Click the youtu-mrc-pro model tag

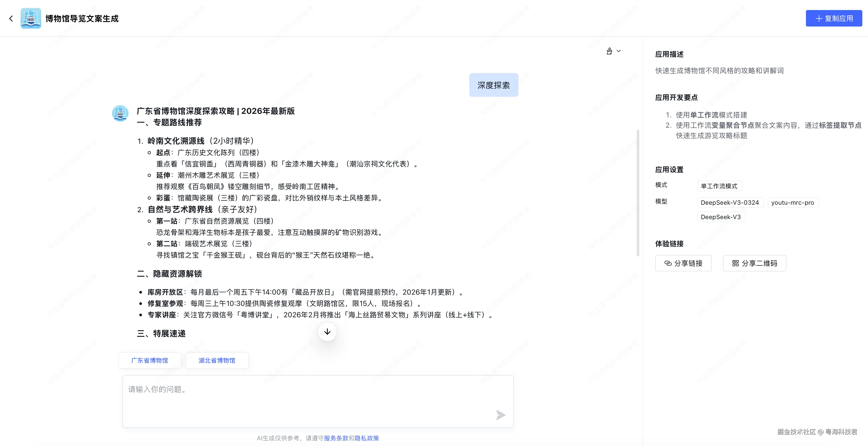[793, 202]
